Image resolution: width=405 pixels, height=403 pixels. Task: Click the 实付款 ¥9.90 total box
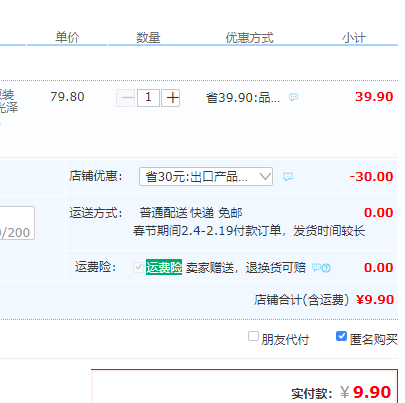point(244,386)
